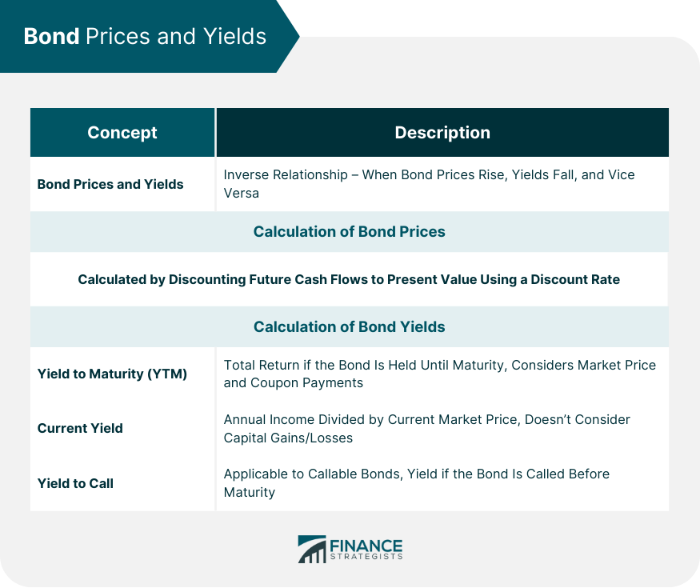Click the pointed arrow tip of the title banner
This screenshot has height=588, width=700.
click(x=293, y=36)
